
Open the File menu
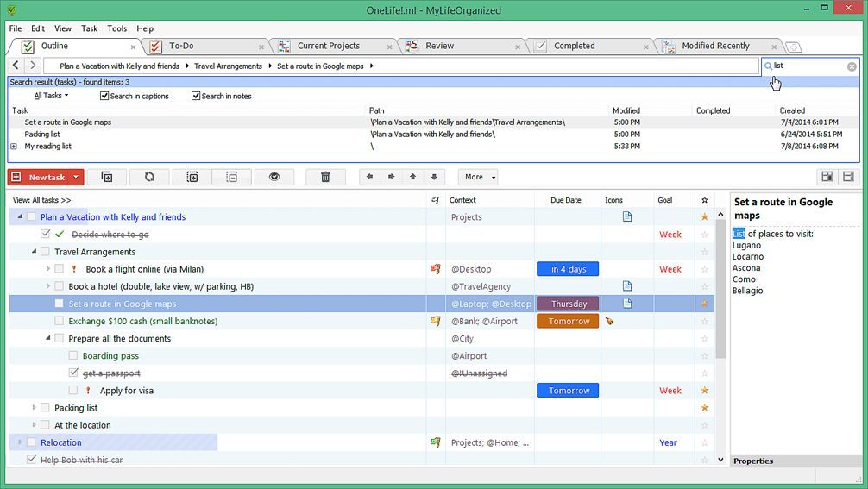[16, 28]
